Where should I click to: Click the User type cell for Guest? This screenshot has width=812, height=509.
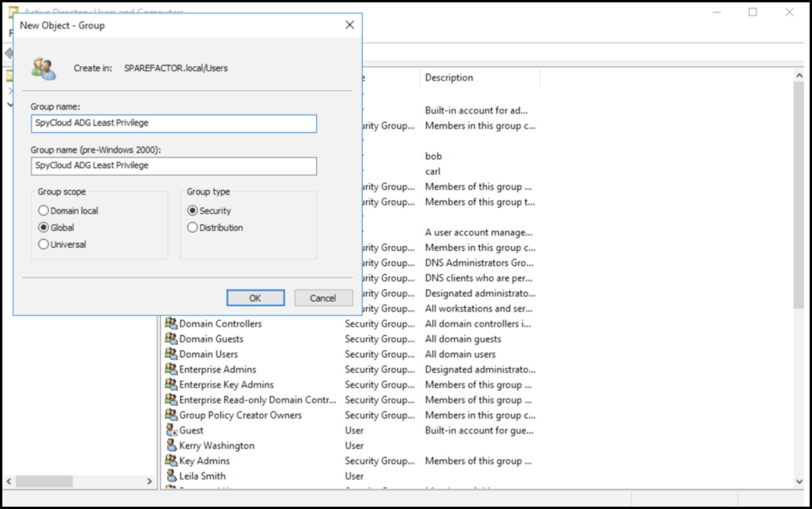(354, 430)
